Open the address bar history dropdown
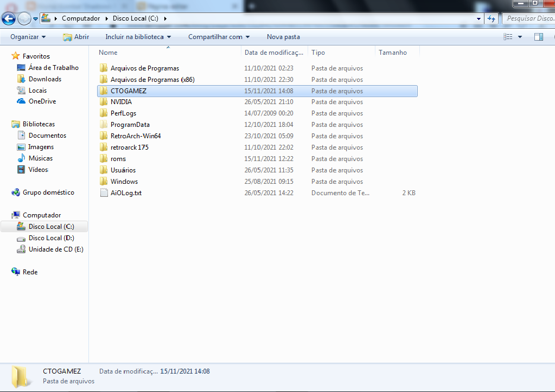This screenshot has height=392, width=555. pyautogui.click(x=479, y=19)
